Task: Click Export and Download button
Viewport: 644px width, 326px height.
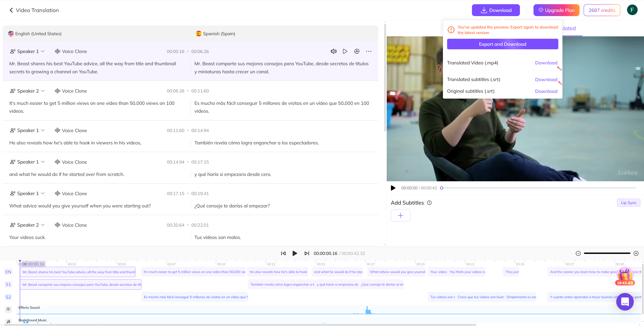Action: [502, 44]
